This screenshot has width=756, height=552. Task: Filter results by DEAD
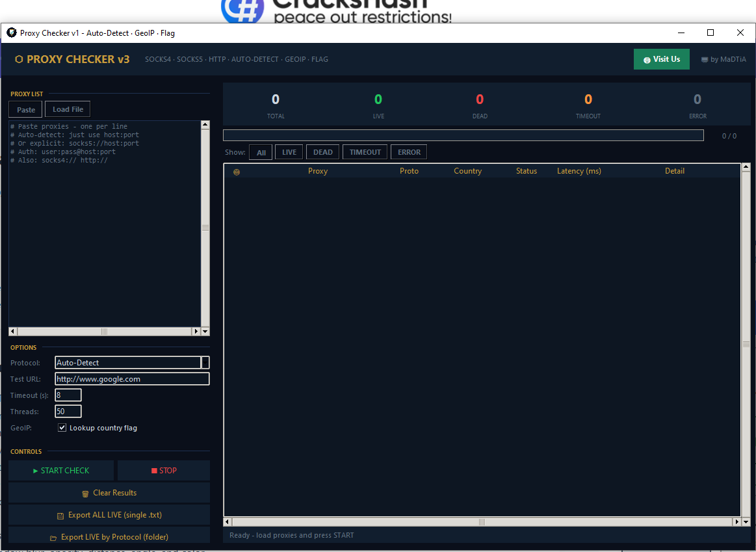(322, 152)
